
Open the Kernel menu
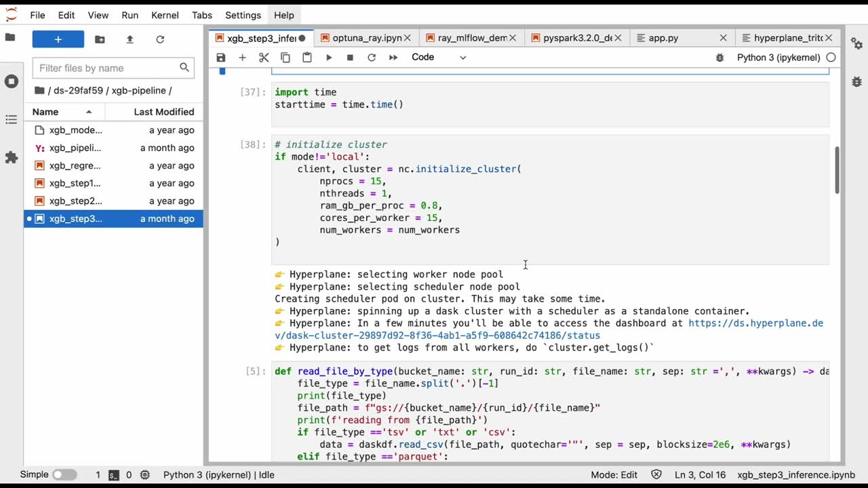[x=165, y=15]
